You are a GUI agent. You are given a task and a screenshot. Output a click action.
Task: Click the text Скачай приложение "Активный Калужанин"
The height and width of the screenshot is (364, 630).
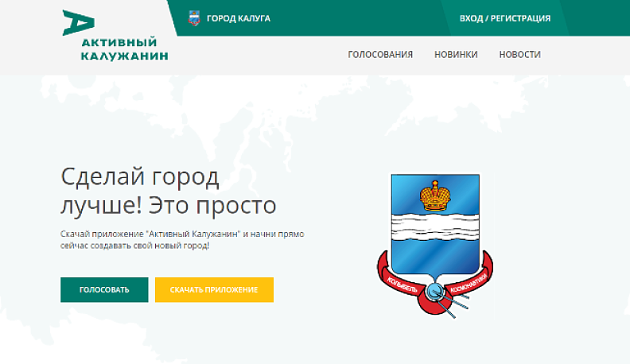pyautogui.click(x=150, y=234)
